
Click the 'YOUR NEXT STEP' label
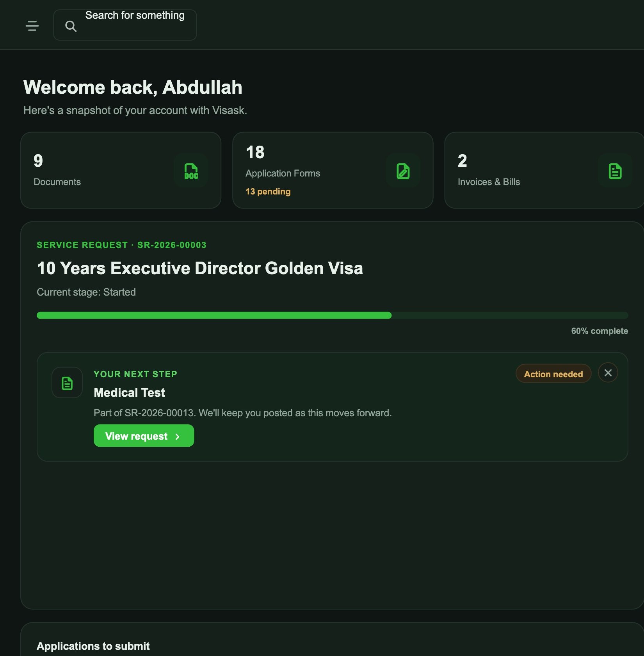(x=135, y=374)
